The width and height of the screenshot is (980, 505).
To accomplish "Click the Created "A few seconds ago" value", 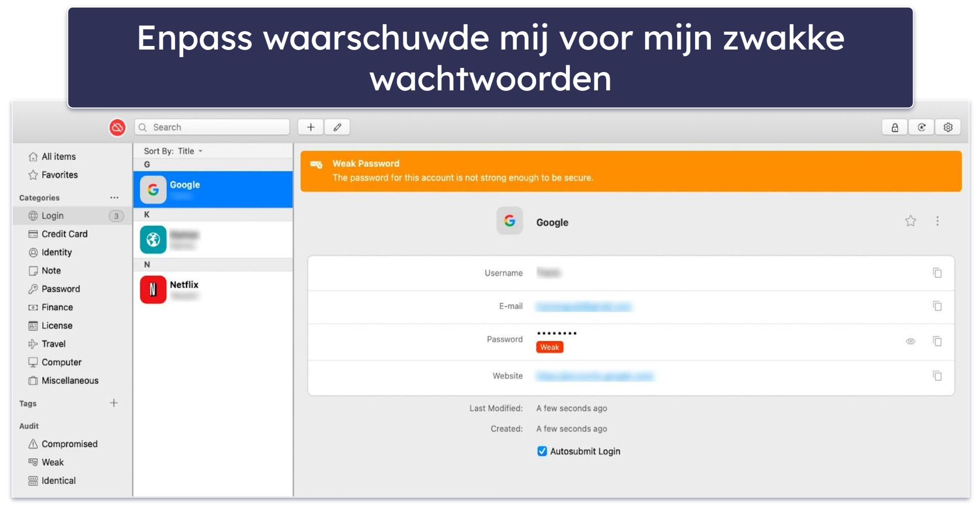I will point(571,429).
